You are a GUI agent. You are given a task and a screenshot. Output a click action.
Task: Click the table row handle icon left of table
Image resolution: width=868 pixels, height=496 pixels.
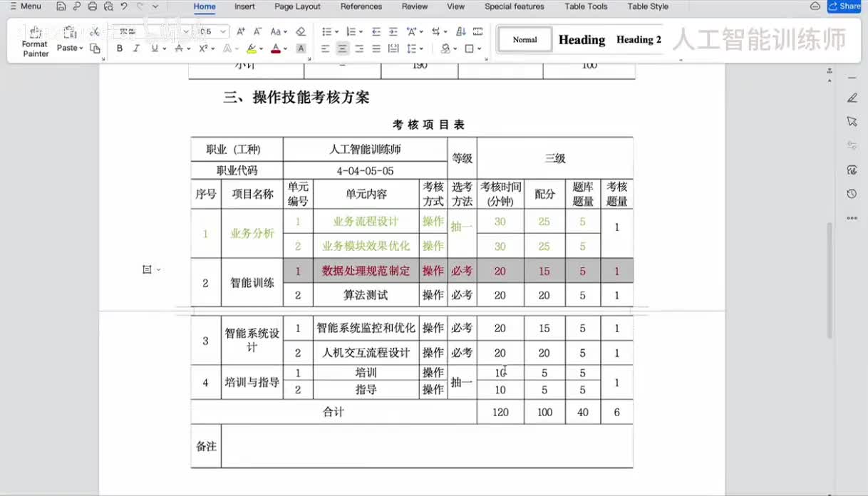pyautogui.click(x=147, y=269)
